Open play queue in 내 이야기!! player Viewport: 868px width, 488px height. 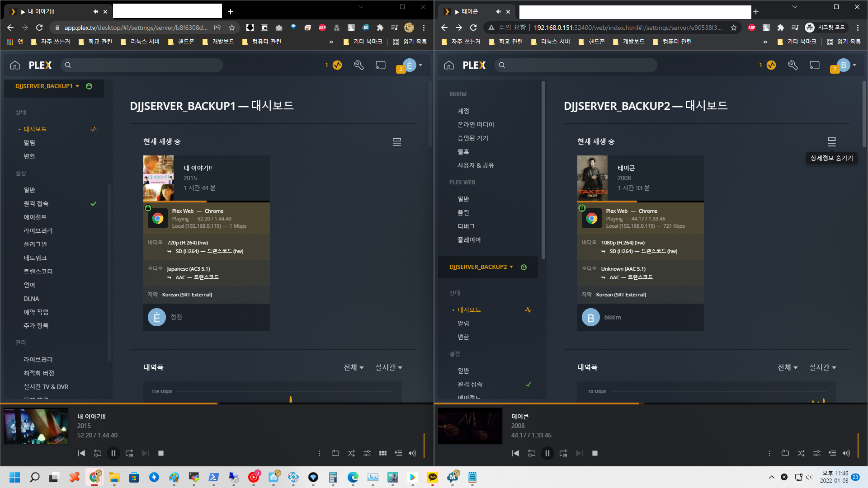[x=398, y=453]
